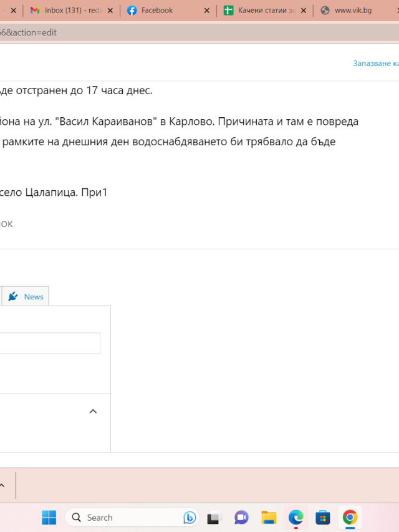Click the empty text input field
Screen dimensions: 399x532
pos(50,343)
